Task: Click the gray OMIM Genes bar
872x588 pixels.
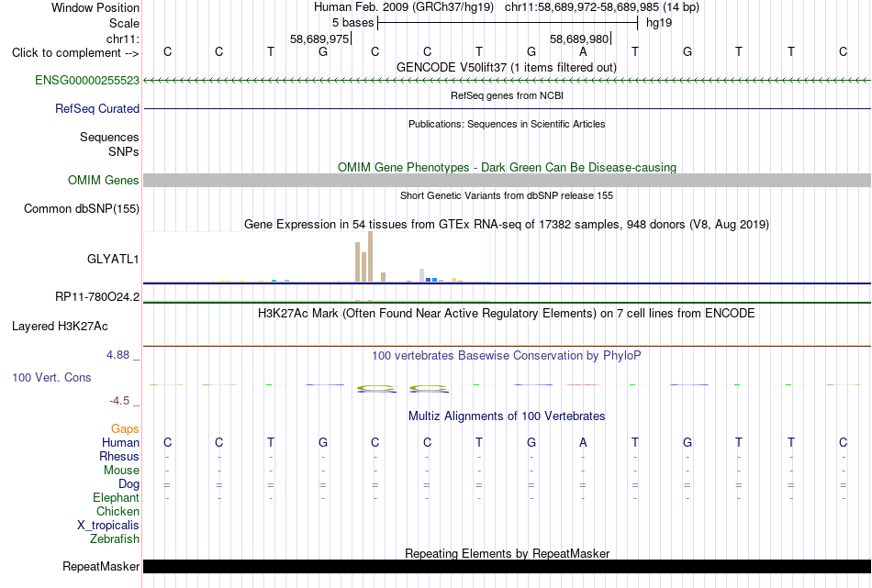Action: pyautogui.click(x=507, y=180)
